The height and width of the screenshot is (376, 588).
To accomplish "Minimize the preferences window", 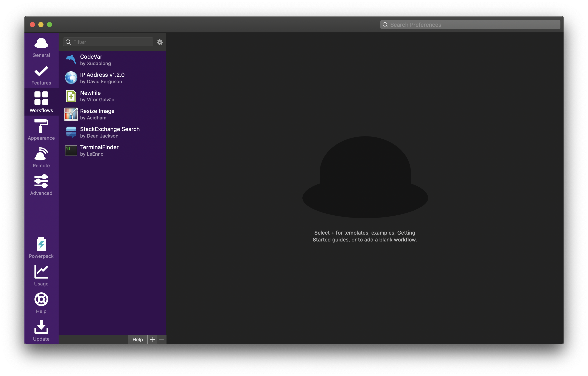I will (x=41, y=25).
